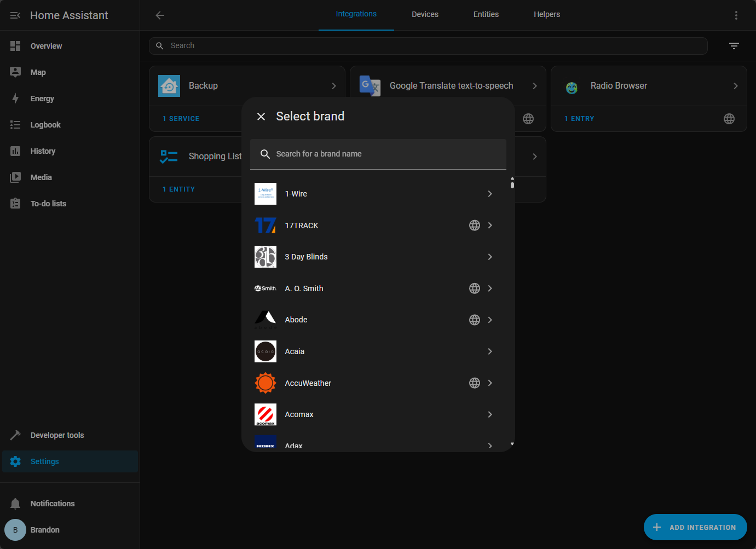Expand the Acaia brand chevron
756x549 pixels.
click(490, 351)
